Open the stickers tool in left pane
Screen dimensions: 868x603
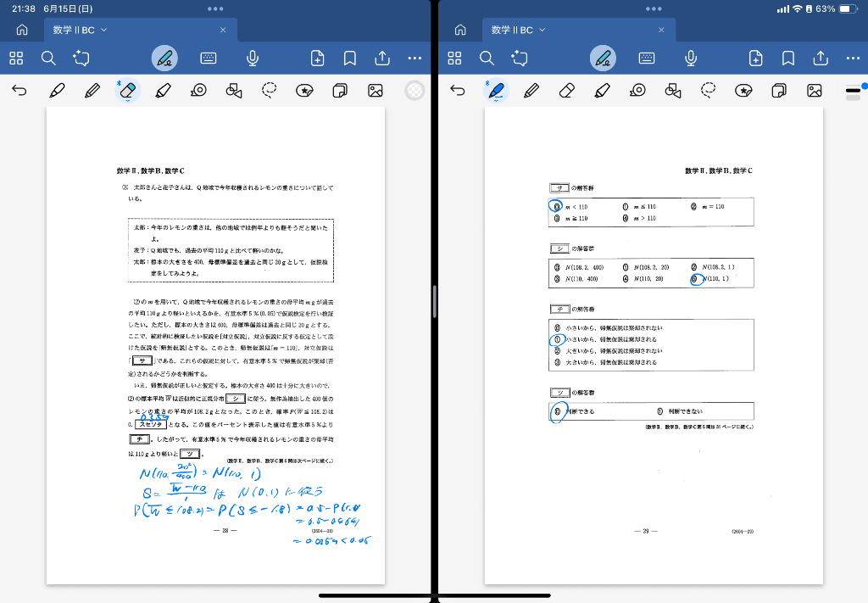pos(305,90)
